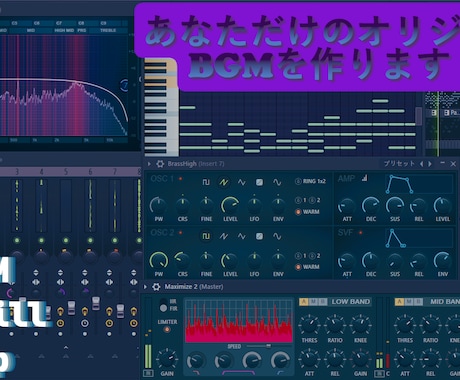Click the left/right swap icon on mixer track 6
The height and width of the screenshot is (380, 460).
point(85,282)
